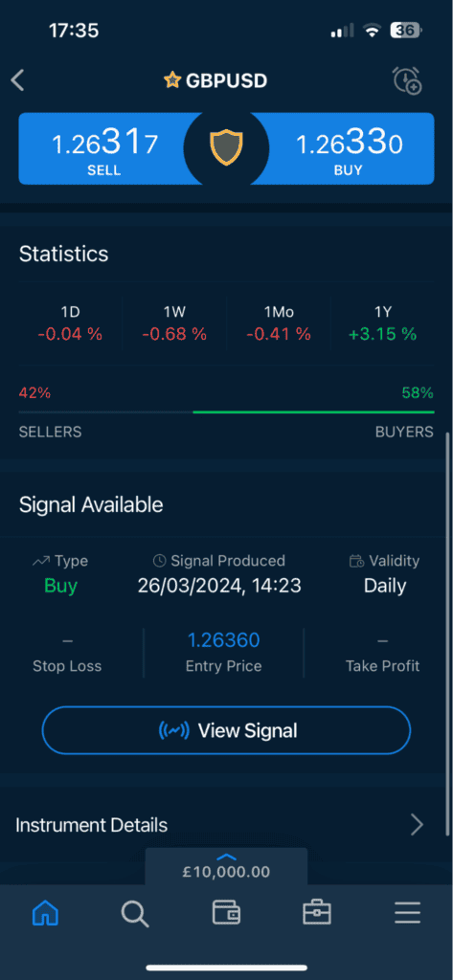
Task: Go to the Home tab icon
Action: [x=45, y=913]
